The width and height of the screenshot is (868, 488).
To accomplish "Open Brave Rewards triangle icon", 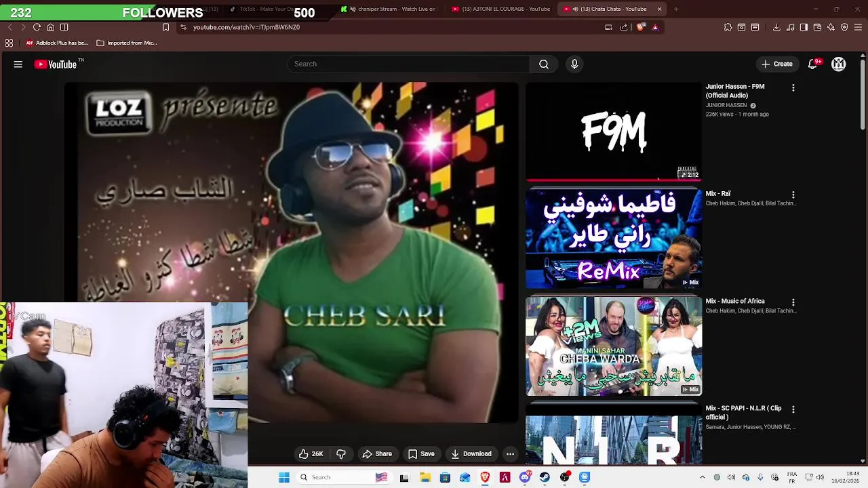I will [x=655, y=27].
